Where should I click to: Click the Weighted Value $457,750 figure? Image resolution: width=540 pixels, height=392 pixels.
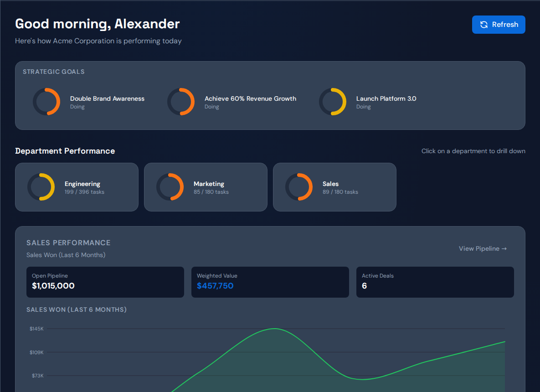click(215, 285)
